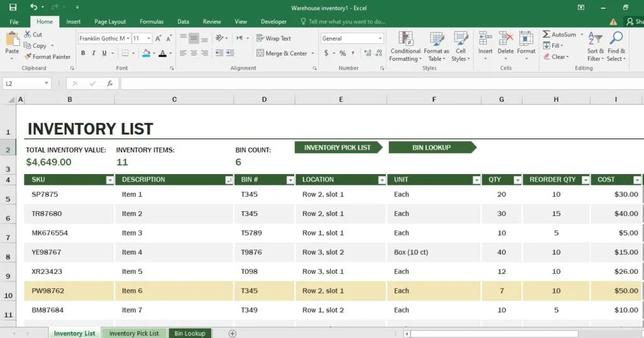Open the SKU column filter dropdown
Image resolution: width=644 pixels, height=338 pixels.
point(110,180)
